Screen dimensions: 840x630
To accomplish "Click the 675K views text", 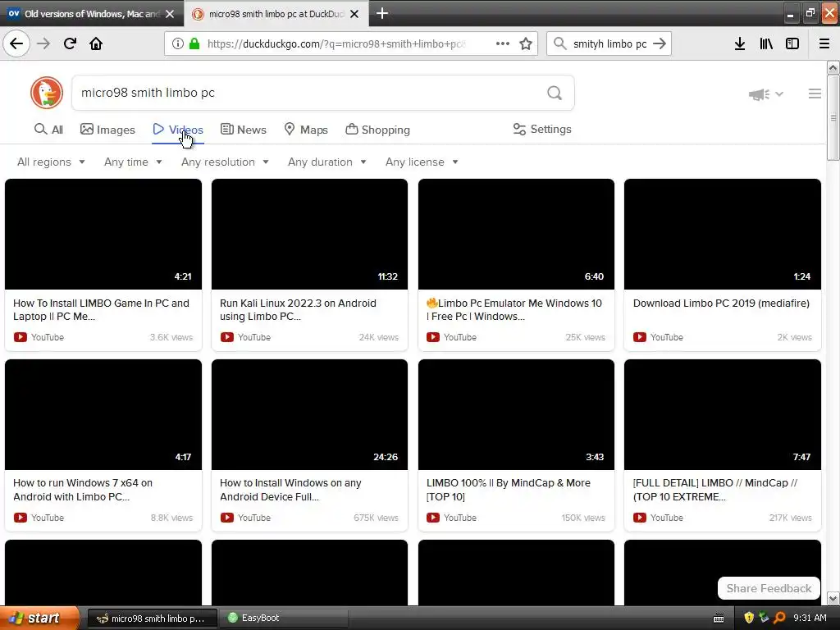I will point(376,518).
